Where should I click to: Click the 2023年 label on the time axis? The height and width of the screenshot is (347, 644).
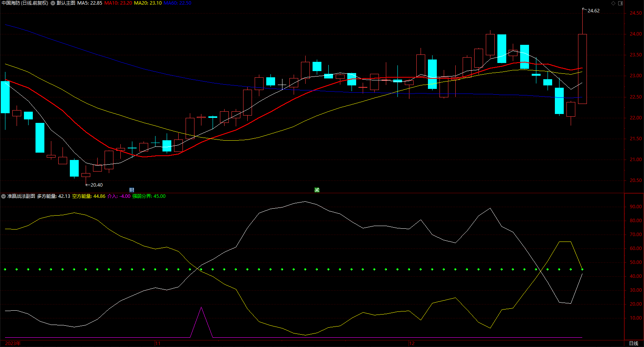click(x=13, y=344)
